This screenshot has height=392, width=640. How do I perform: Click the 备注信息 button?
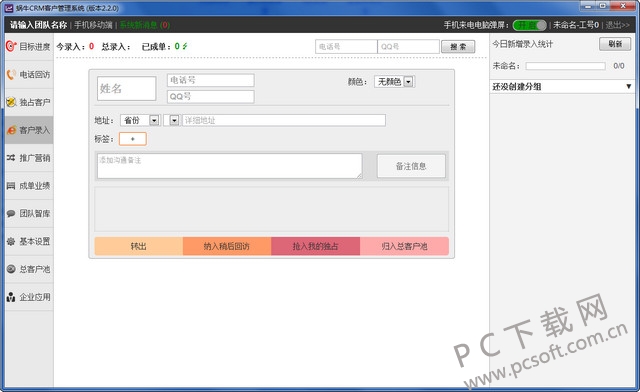click(x=411, y=166)
